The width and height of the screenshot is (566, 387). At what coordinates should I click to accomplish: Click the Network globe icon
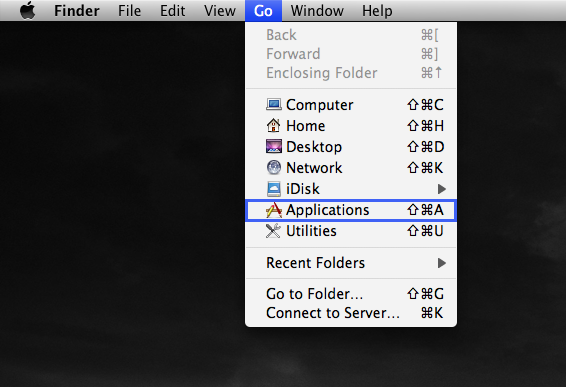274,168
